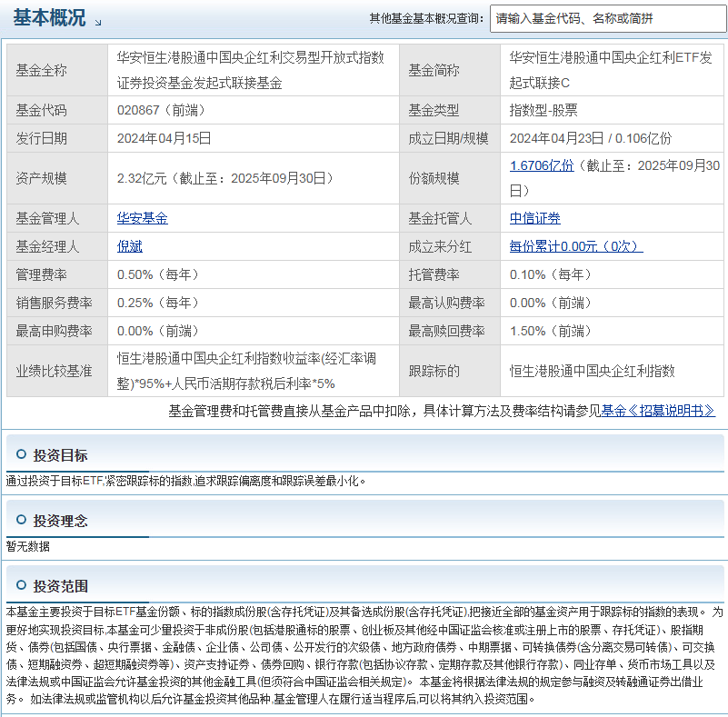Click the 业绩比较基准 label cell

click(57, 371)
